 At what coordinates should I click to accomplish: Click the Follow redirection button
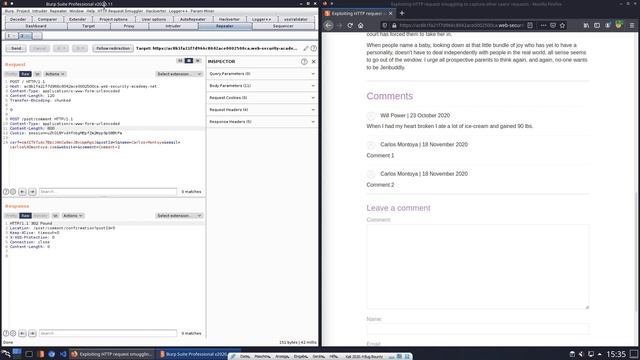(113, 48)
